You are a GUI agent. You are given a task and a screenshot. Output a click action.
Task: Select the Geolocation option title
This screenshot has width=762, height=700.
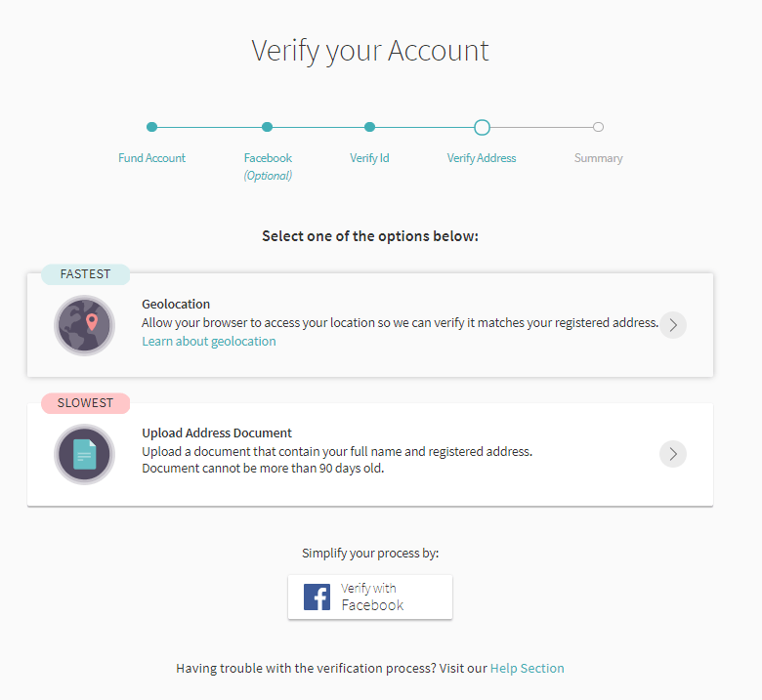point(176,305)
